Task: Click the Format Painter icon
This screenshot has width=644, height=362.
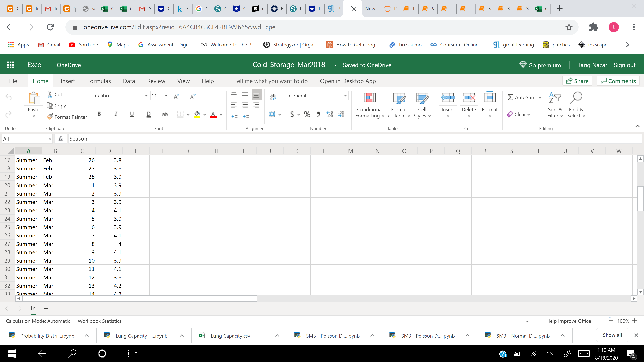Action: [x=50, y=117]
